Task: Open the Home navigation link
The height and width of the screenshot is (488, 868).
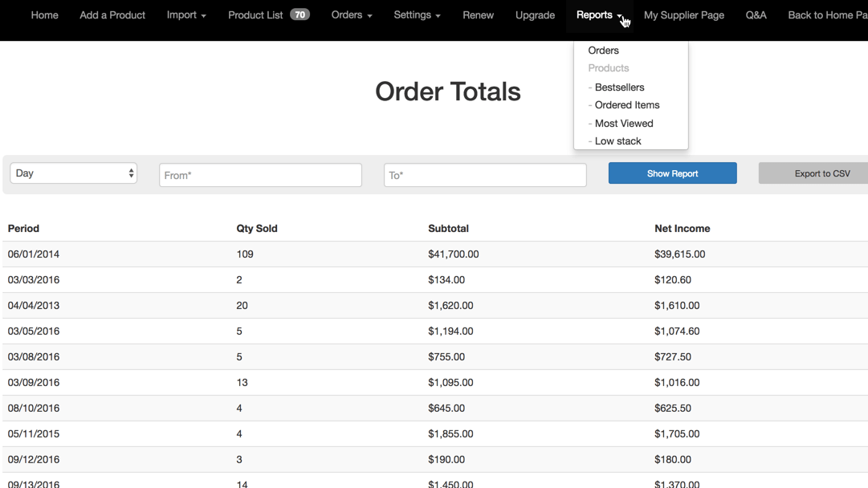Action: pos(44,15)
